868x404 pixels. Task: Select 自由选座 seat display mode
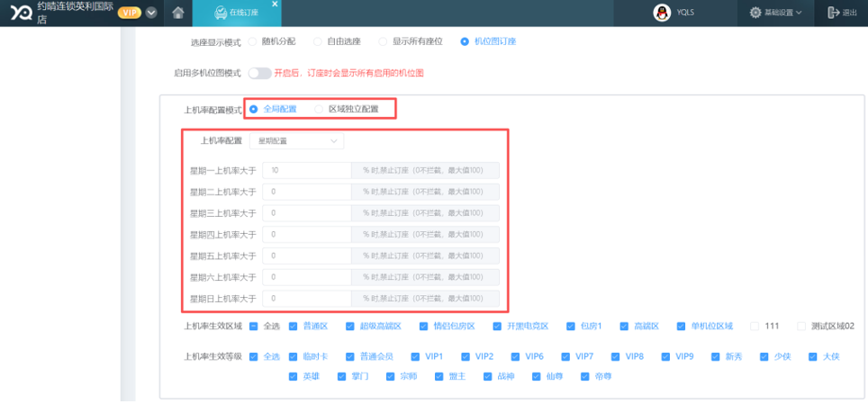click(318, 41)
